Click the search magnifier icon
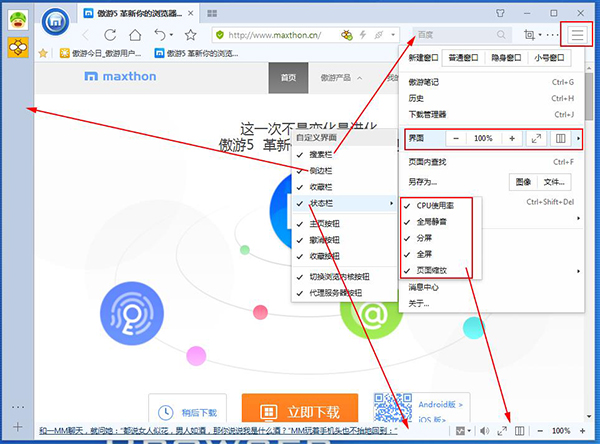600x444 pixels. [x=501, y=35]
